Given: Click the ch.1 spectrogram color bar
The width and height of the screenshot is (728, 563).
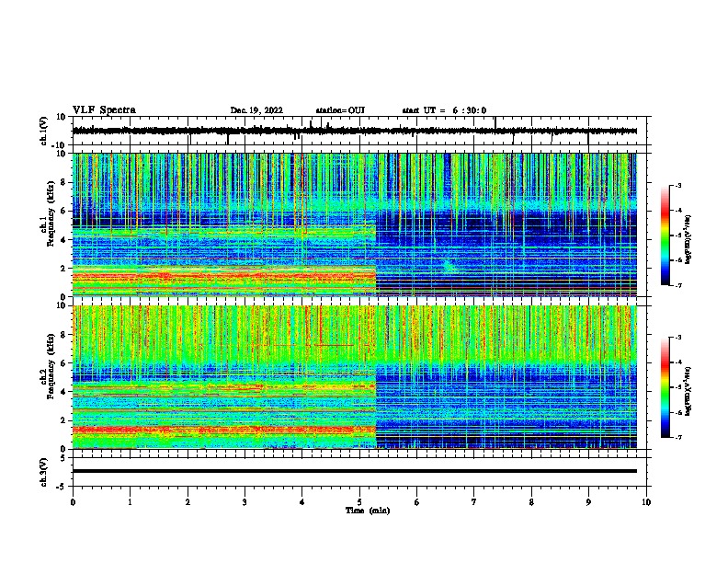Looking at the screenshot, I should [x=665, y=236].
